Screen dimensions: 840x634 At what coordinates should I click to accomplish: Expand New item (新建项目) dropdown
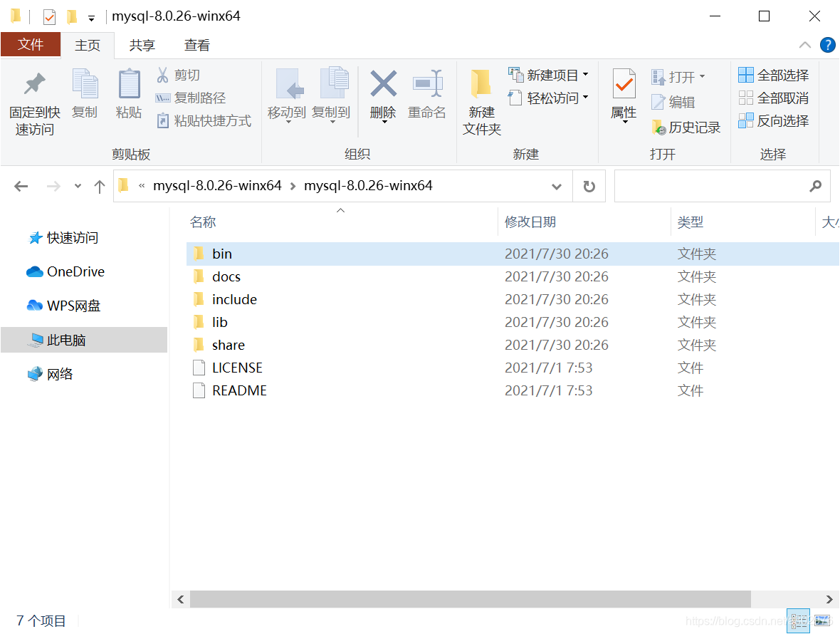click(586, 75)
